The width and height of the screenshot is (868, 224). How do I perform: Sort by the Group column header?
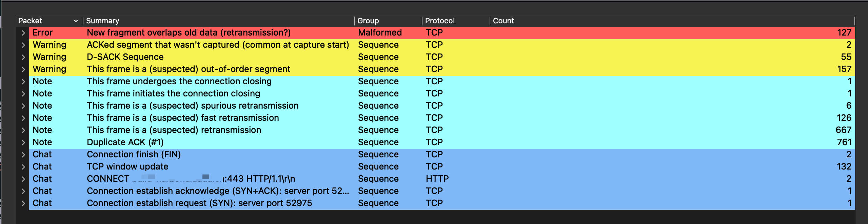[x=388, y=21]
